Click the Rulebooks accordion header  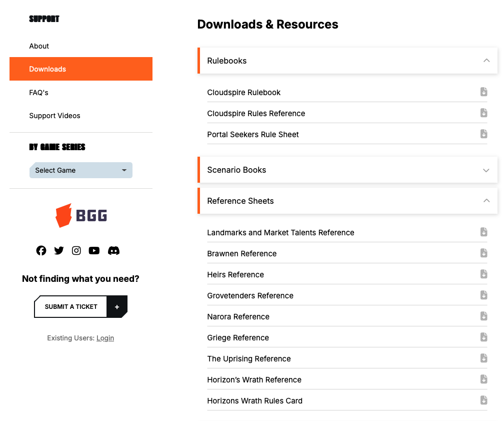pyautogui.click(x=347, y=61)
